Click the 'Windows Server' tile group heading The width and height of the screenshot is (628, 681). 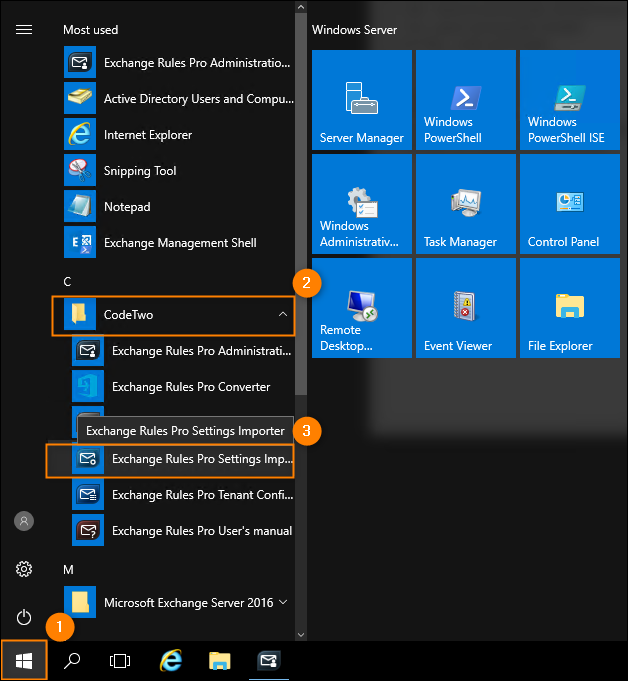click(x=354, y=30)
